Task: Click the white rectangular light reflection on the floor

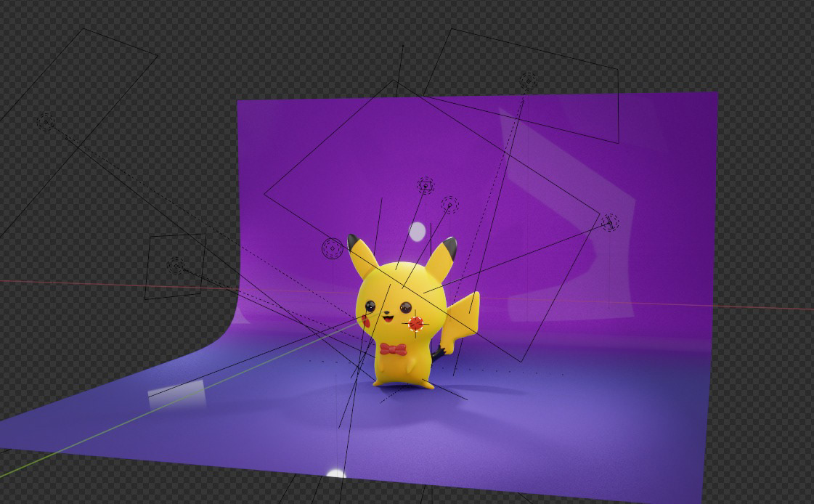Action: (x=177, y=394)
